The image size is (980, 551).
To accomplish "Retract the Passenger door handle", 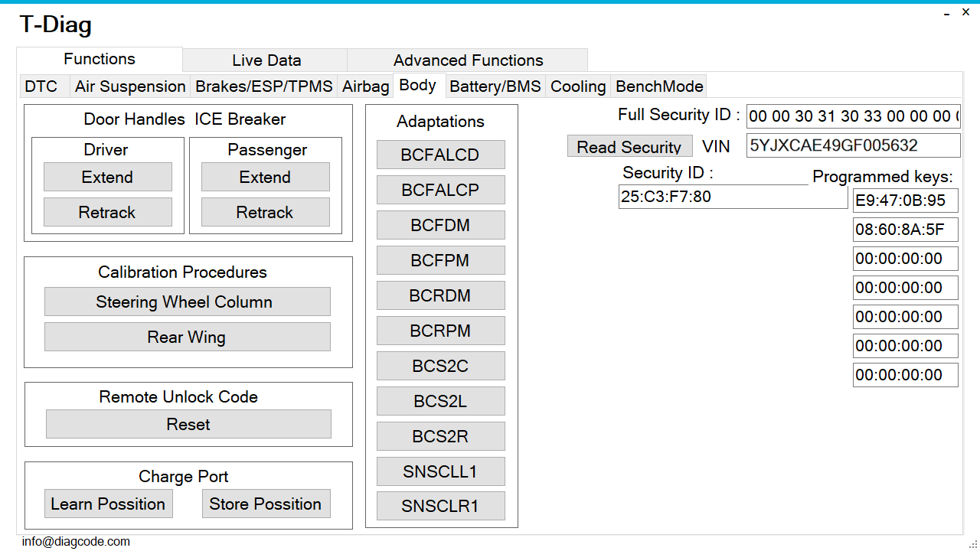I will pyautogui.click(x=265, y=212).
